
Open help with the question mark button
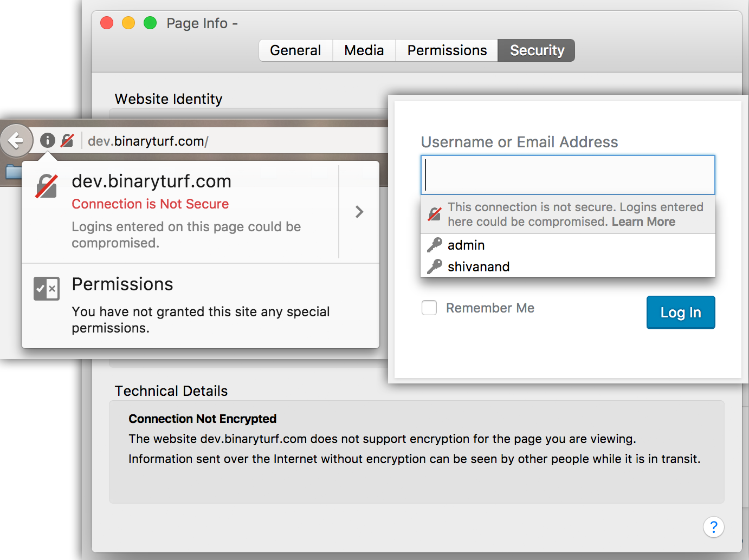click(x=714, y=527)
